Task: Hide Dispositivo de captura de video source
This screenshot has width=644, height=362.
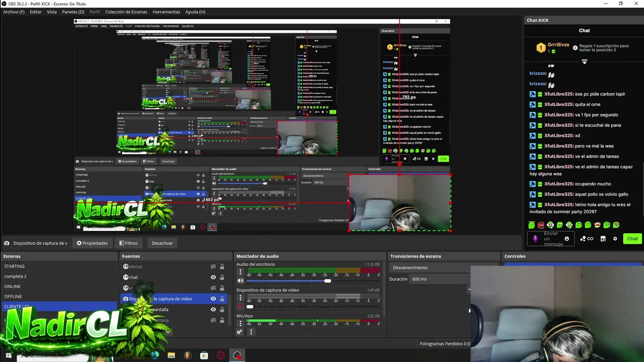Action: click(213, 299)
